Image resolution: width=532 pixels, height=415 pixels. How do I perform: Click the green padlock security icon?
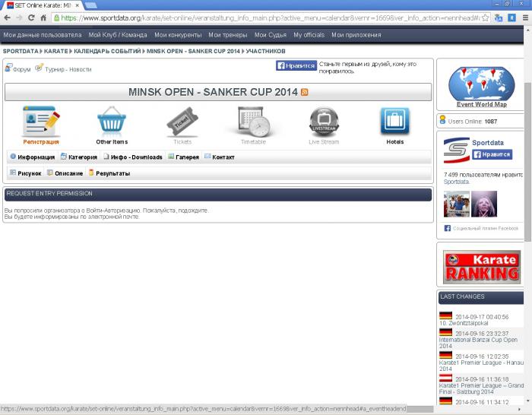pos(57,18)
